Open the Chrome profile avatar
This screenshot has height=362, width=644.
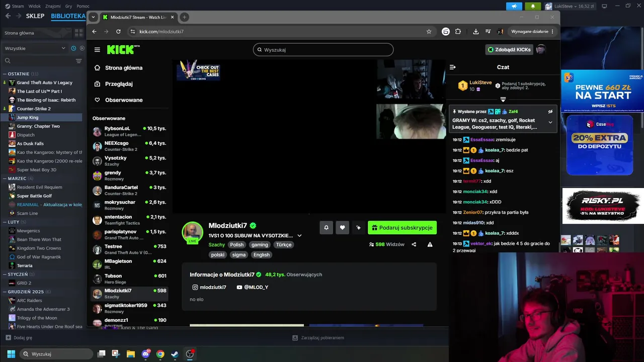coord(500,31)
